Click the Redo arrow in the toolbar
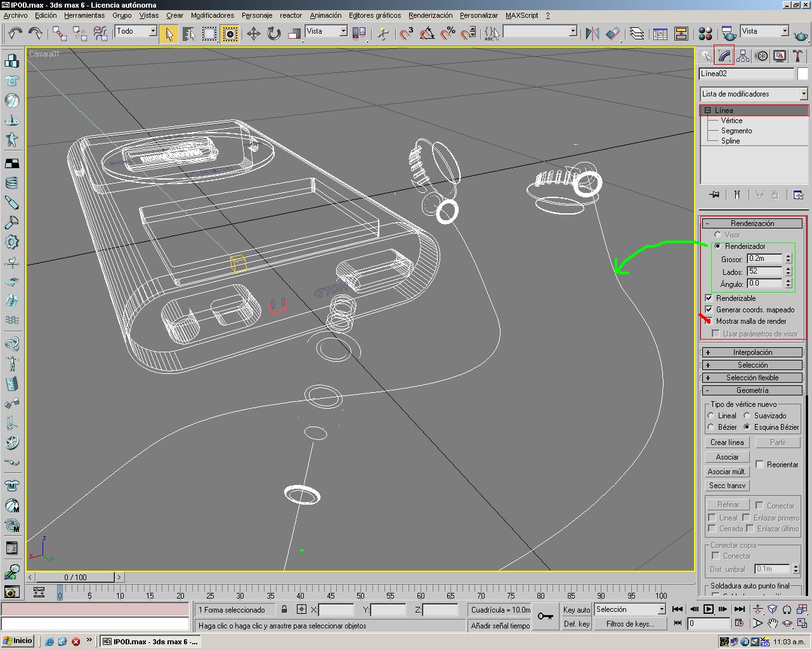 [36, 33]
